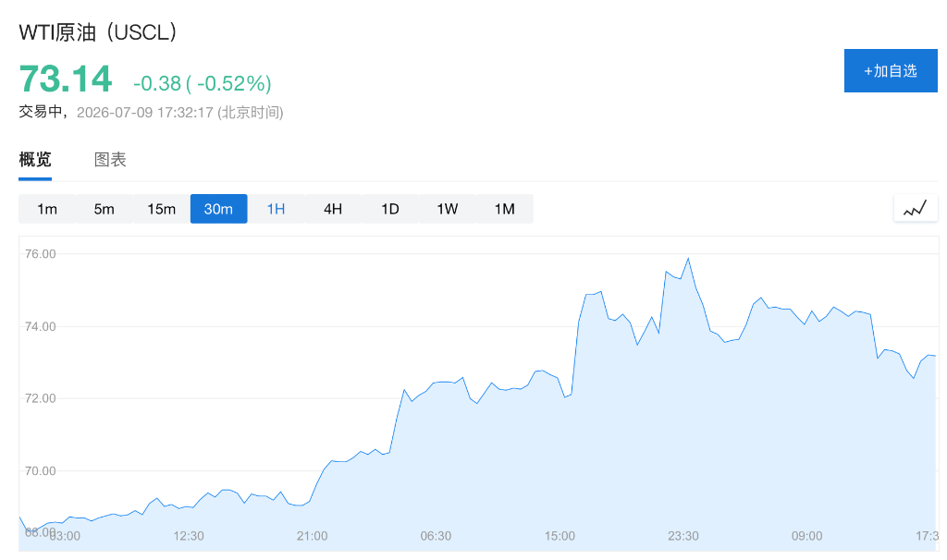Click the 74.00 price gridline label
Viewport: 947px width, 560px height.
(40, 326)
